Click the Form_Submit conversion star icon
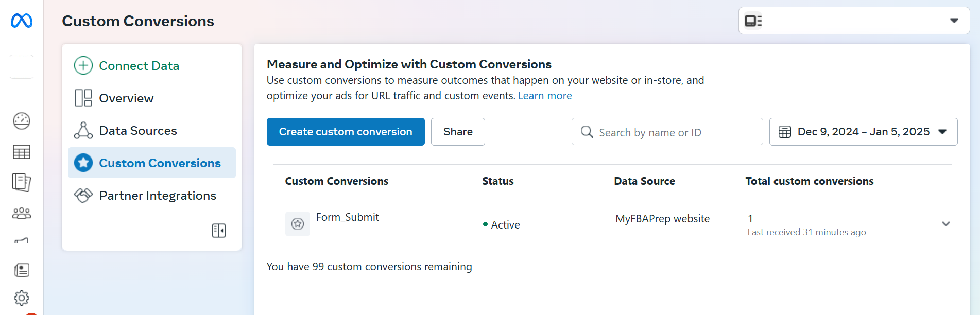Viewport: 980px width, 315px height. (x=298, y=224)
